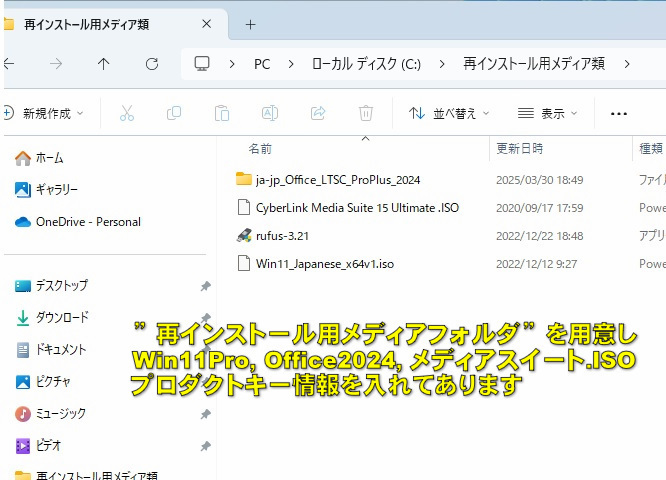Add a new tab with plus button
This screenshot has height=480, width=666.
pyautogui.click(x=251, y=25)
